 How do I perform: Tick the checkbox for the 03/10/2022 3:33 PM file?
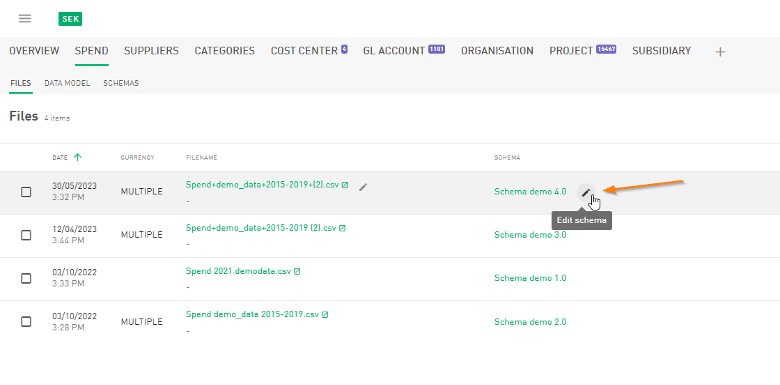coord(26,278)
